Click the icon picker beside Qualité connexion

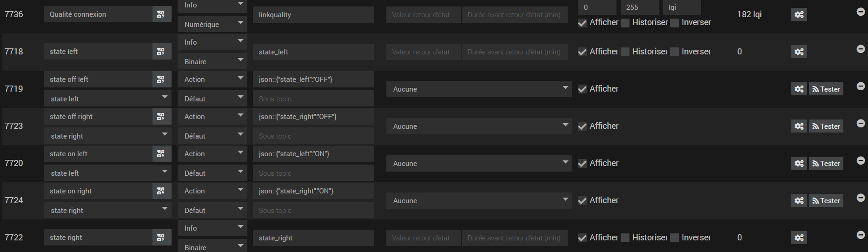(161, 14)
